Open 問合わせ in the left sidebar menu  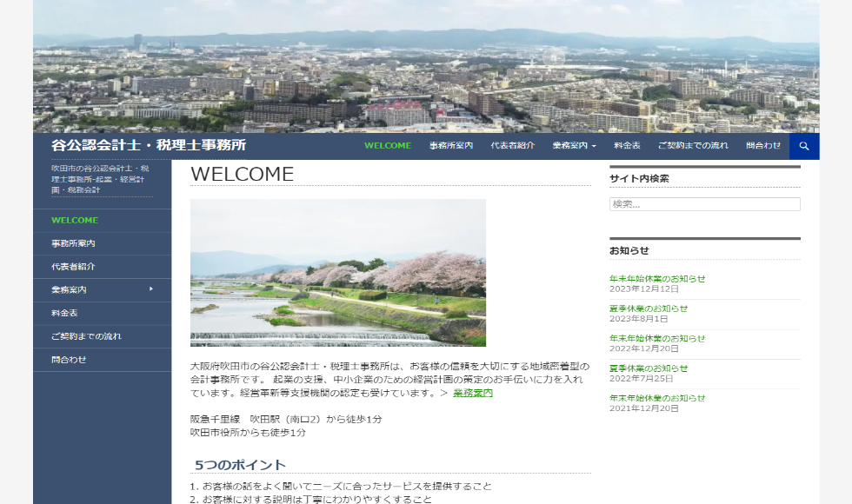coord(69,359)
